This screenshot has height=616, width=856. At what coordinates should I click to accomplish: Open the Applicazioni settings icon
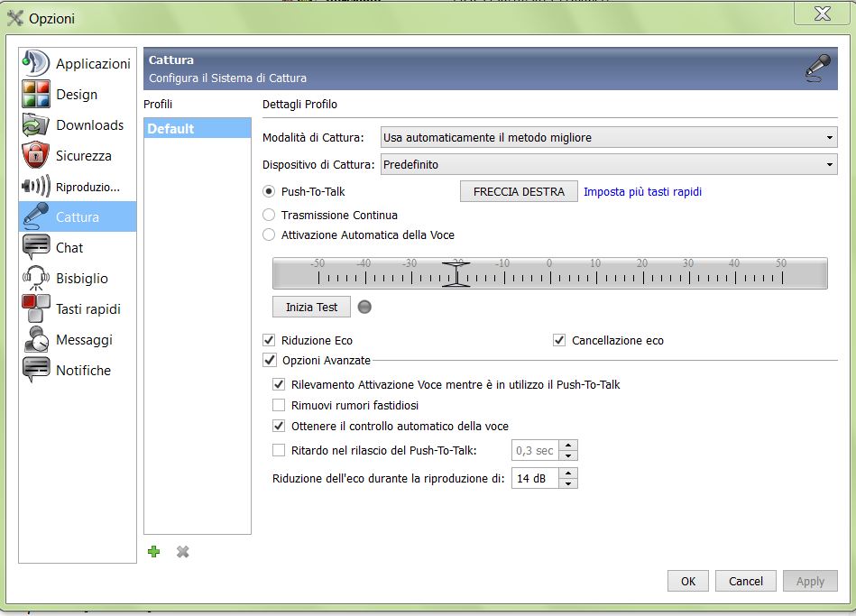tap(36, 63)
